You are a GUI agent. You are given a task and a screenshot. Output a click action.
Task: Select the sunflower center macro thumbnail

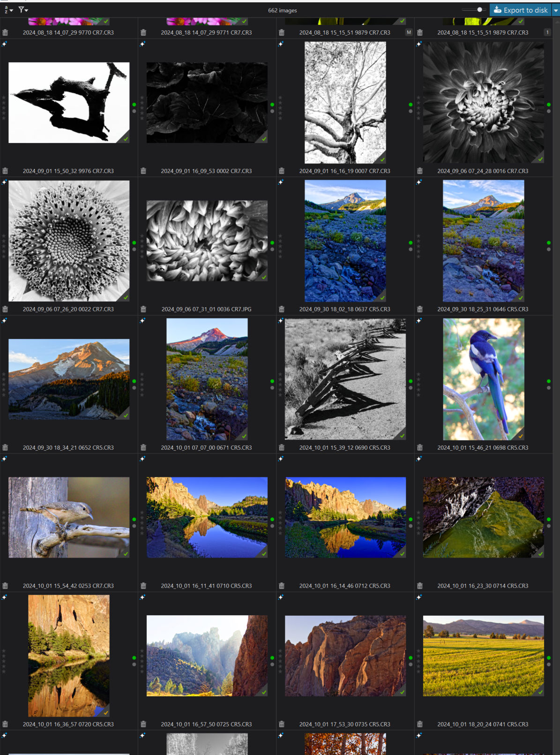click(x=69, y=241)
